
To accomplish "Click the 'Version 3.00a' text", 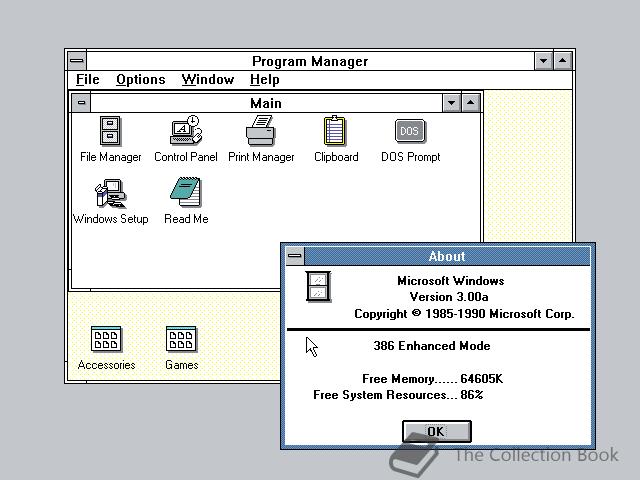I will tap(449, 297).
